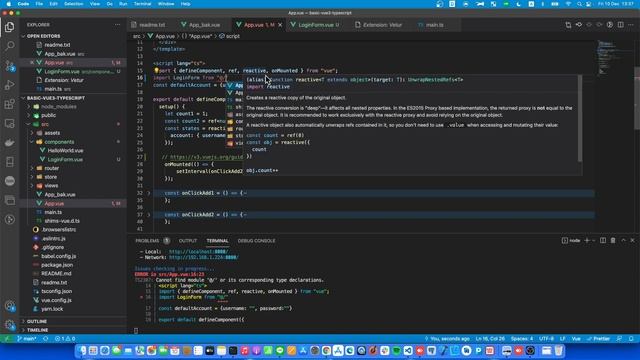The width and height of the screenshot is (640, 360).
Task: Maximize the panel with the up chevron
Action: tap(623, 240)
